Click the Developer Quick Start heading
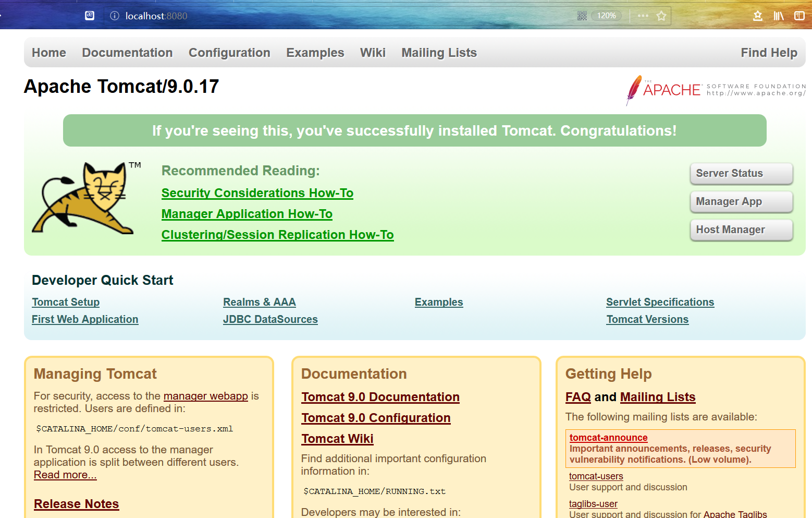The height and width of the screenshot is (518, 812). click(103, 280)
